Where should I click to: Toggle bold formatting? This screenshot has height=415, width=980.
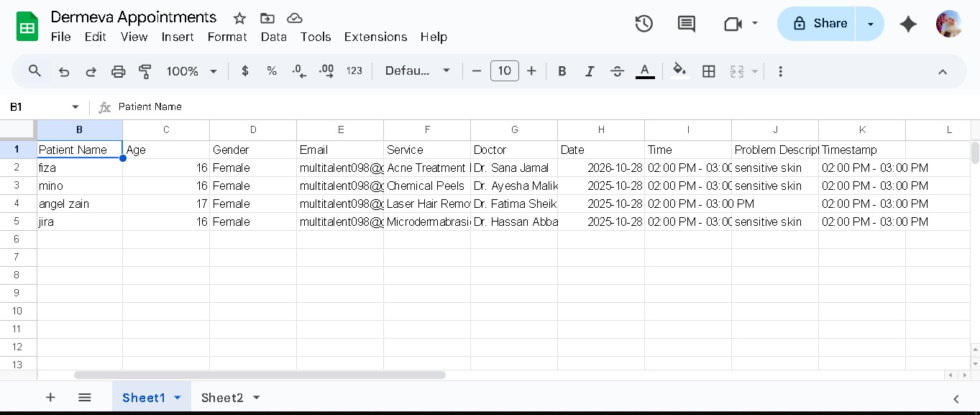click(562, 71)
